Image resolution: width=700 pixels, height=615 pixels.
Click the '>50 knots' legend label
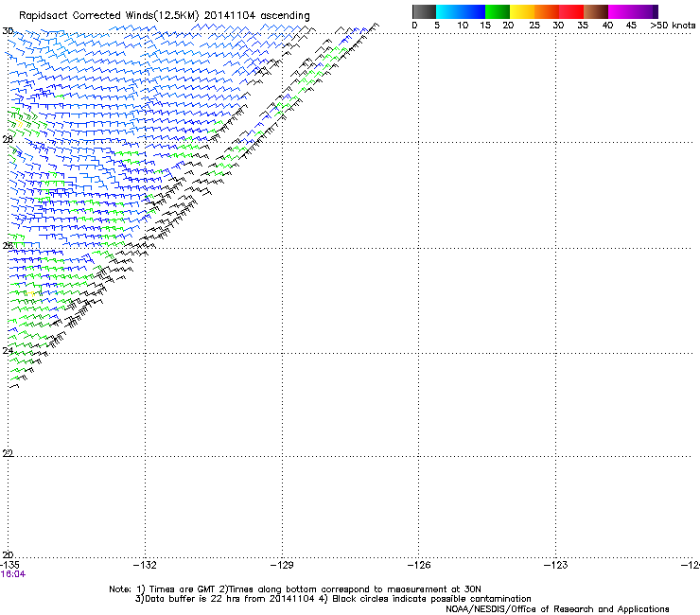[673, 26]
